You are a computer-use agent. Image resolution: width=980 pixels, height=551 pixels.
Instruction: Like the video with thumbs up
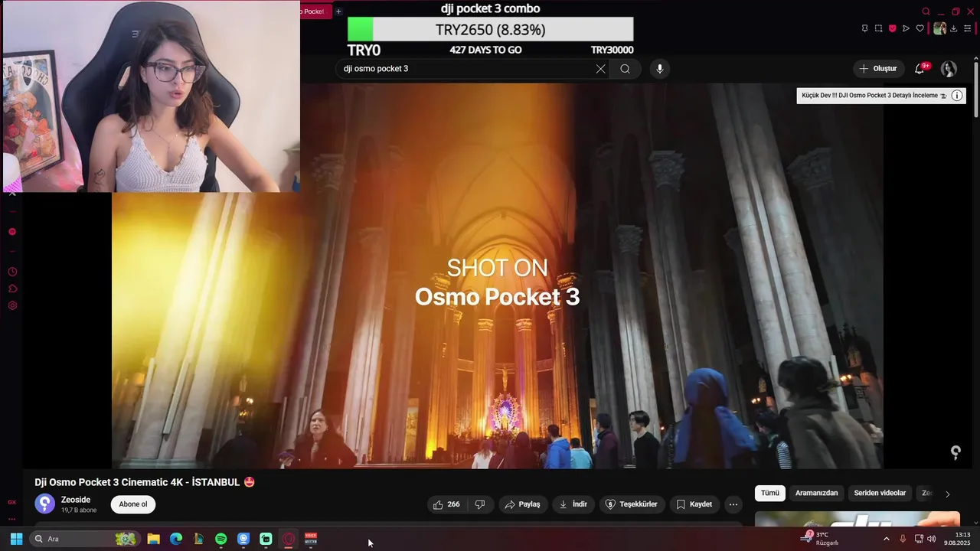(446, 504)
